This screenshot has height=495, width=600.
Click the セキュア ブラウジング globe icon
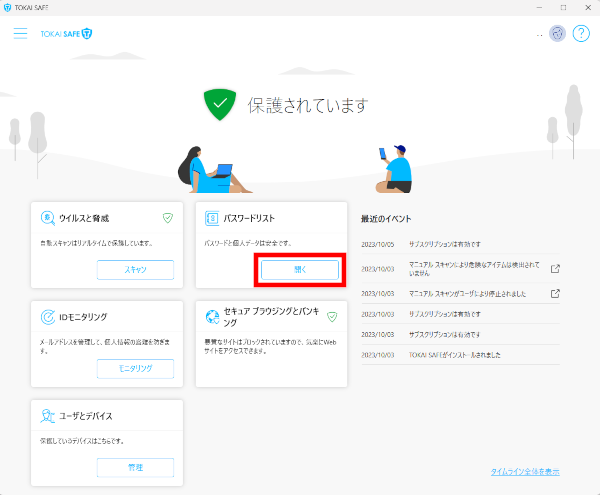point(212,317)
